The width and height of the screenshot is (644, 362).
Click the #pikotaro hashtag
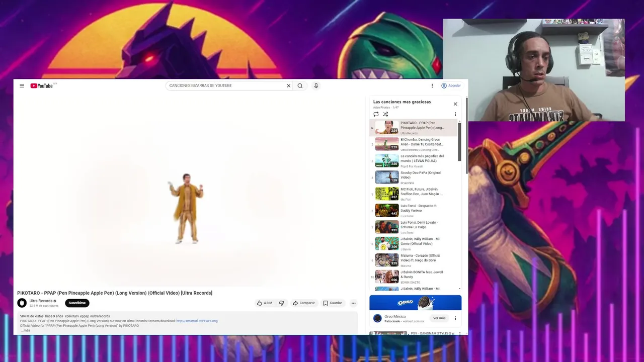71,316
